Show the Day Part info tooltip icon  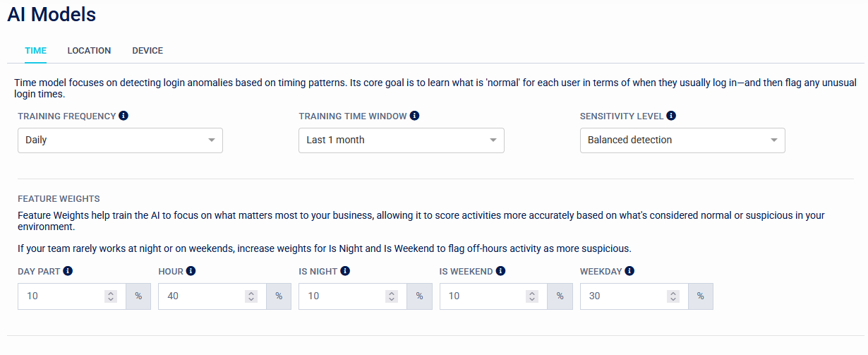tap(68, 270)
